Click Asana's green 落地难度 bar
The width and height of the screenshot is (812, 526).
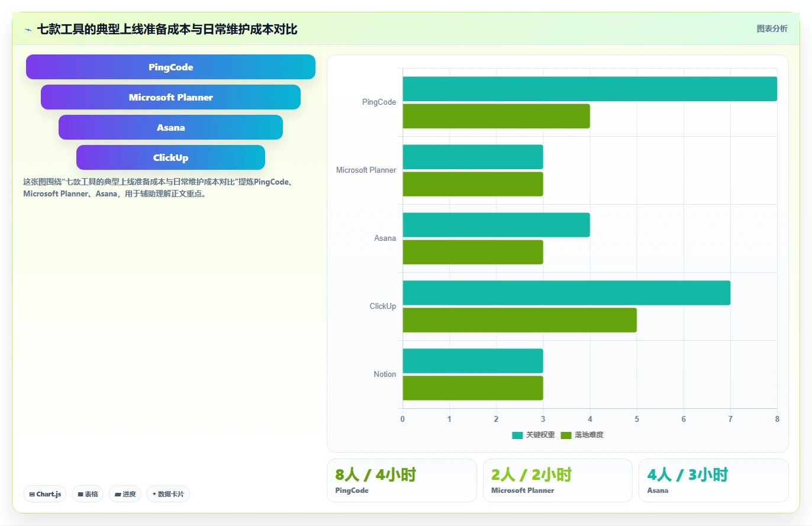[x=473, y=252]
